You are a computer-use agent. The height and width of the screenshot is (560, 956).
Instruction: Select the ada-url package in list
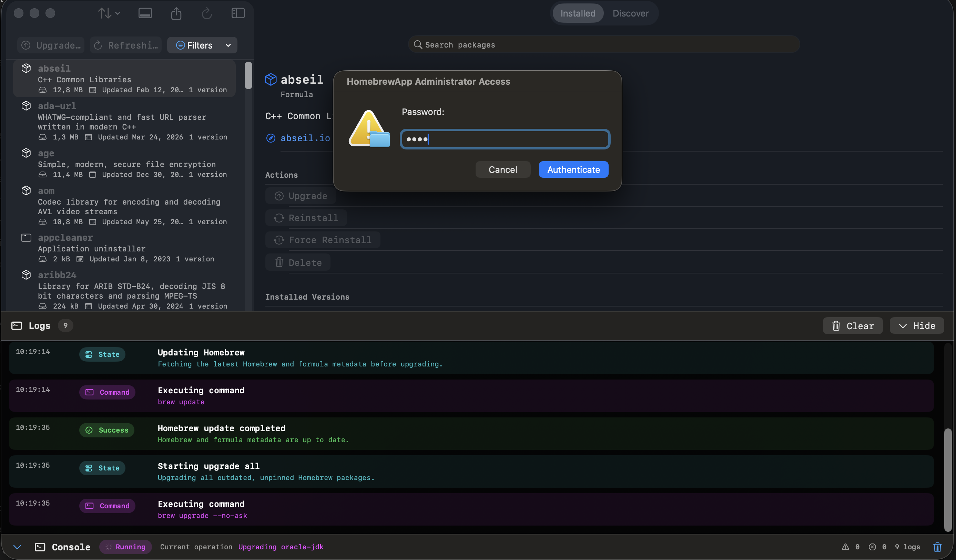(x=124, y=121)
